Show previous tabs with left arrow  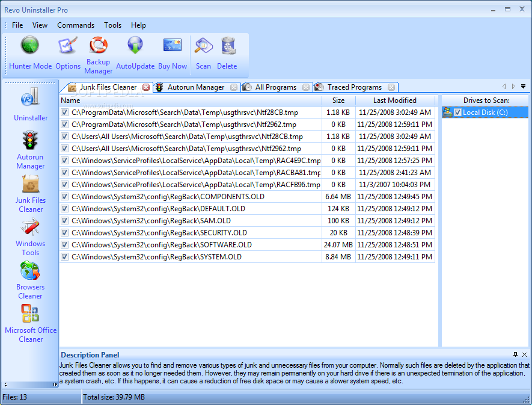[504, 87]
